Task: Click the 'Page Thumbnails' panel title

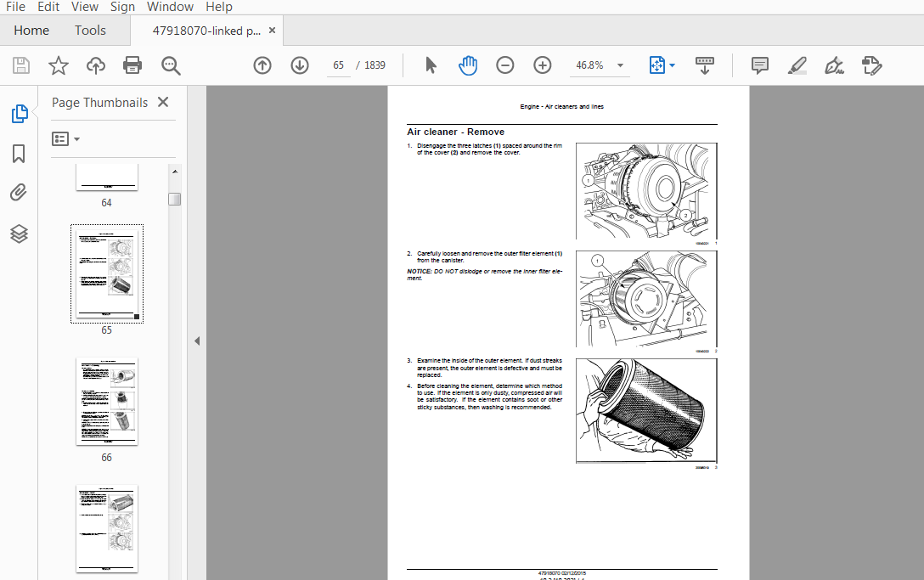Action: 99,103
